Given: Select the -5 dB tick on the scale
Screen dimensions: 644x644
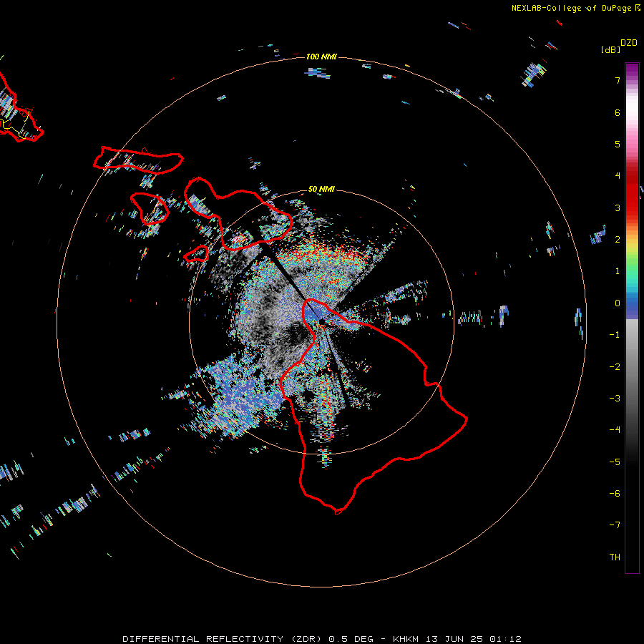Looking at the screenshot, I should [615, 462].
